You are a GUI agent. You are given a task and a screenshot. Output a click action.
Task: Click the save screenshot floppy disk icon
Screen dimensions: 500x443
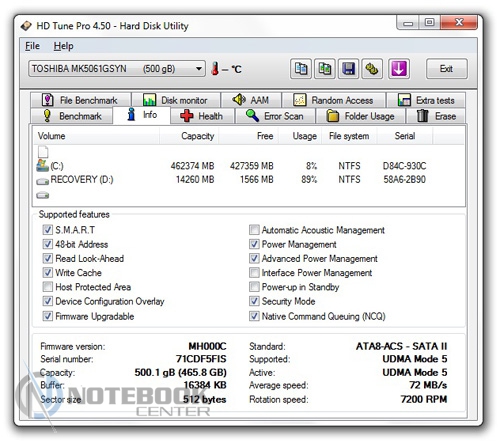(x=348, y=69)
